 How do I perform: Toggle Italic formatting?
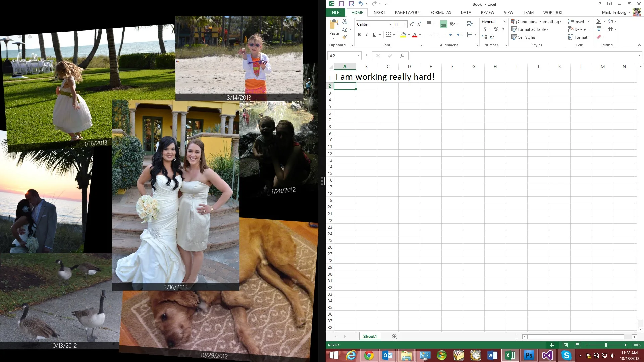pyautogui.click(x=367, y=35)
